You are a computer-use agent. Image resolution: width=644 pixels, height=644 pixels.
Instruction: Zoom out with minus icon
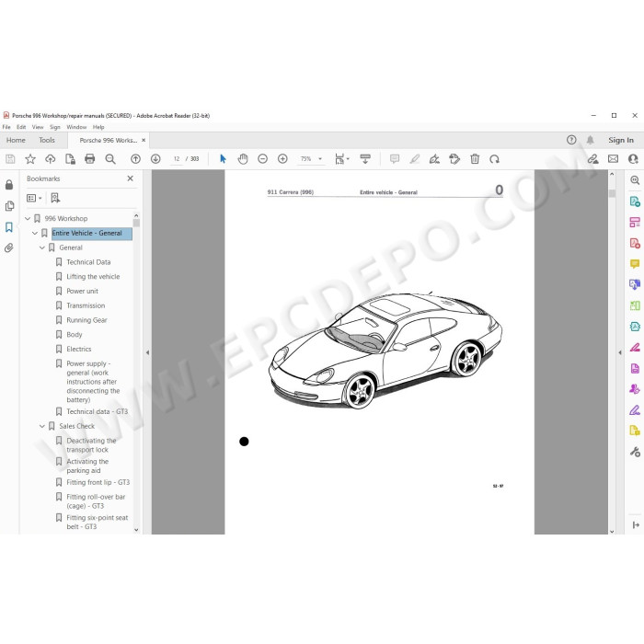(x=262, y=159)
